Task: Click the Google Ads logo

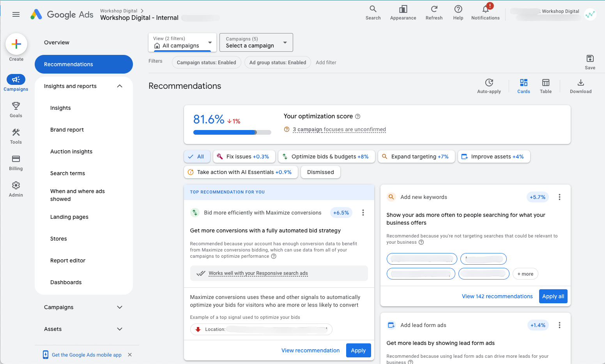Action: (62, 14)
